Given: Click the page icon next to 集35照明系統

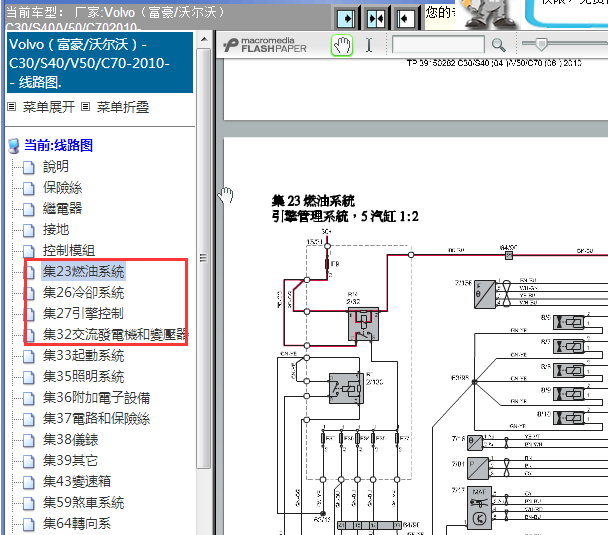Looking at the screenshot, I should click(x=28, y=377).
